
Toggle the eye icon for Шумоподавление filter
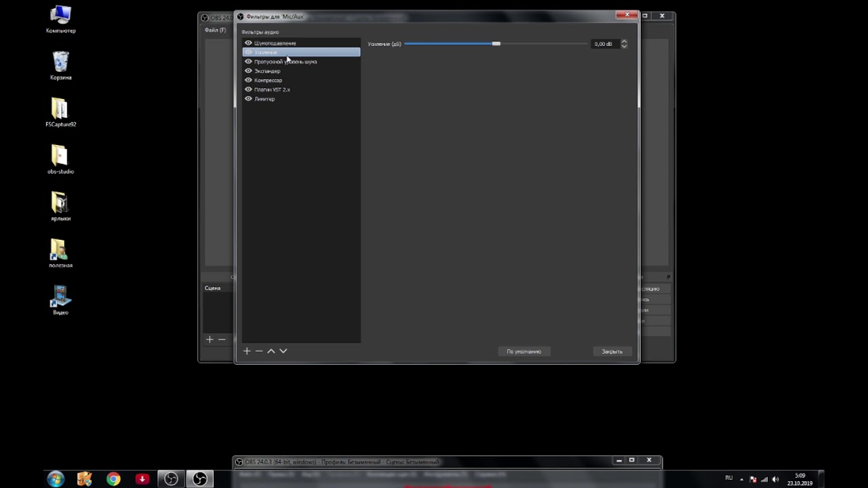pyautogui.click(x=248, y=43)
